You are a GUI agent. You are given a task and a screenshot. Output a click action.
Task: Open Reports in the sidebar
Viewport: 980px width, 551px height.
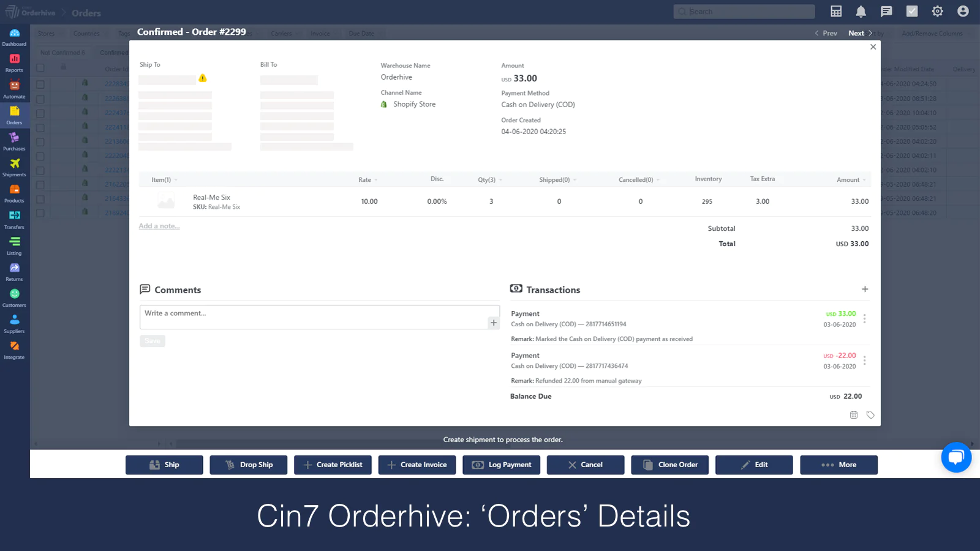point(14,63)
